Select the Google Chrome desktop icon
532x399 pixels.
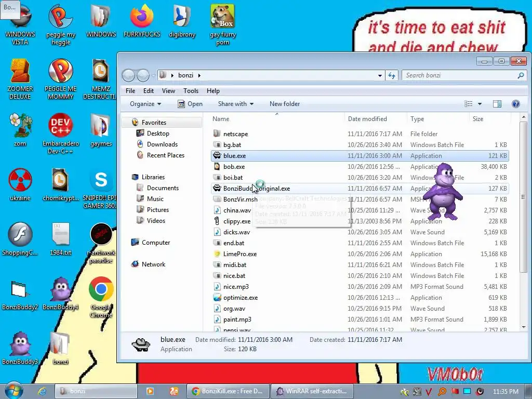point(101,297)
